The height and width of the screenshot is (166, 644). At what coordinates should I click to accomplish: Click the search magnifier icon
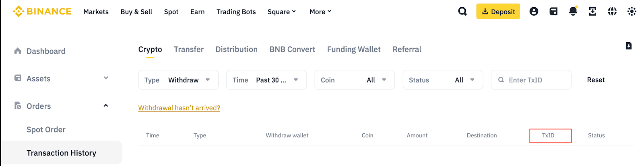tap(462, 11)
